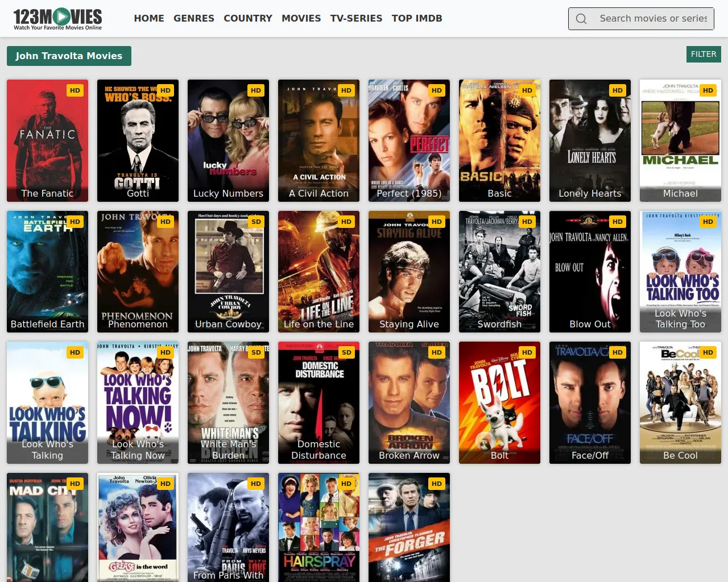Click the SD badge on Urban Cowboy
Image resolution: width=728 pixels, height=582 pixels.
coord(256,222)
